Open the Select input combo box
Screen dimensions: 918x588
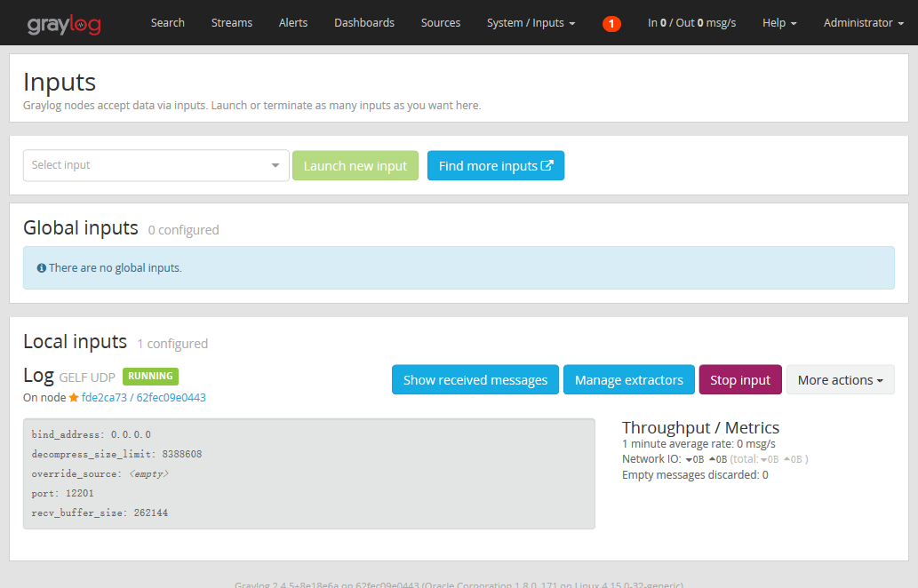tap(156, 165)
